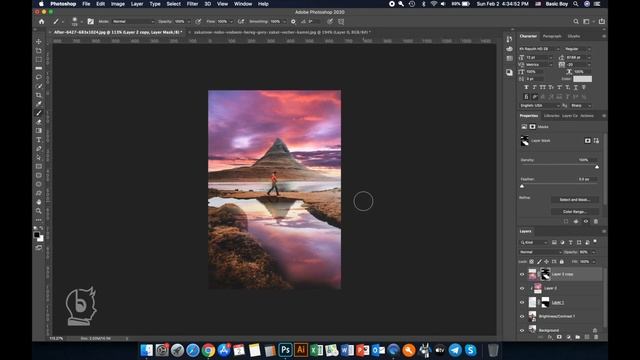
Task: Select pixel mask icon in Properties
Action: [x=587, y=140]
